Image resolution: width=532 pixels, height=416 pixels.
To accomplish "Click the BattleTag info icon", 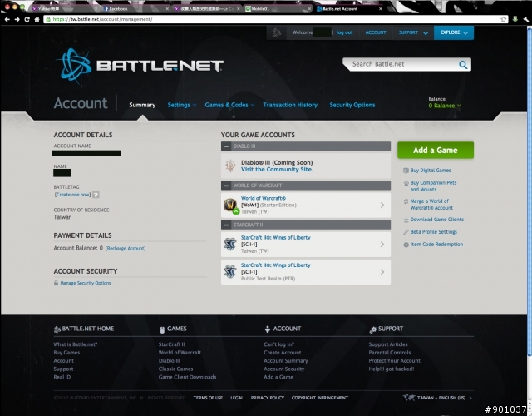I will [96, 195].
